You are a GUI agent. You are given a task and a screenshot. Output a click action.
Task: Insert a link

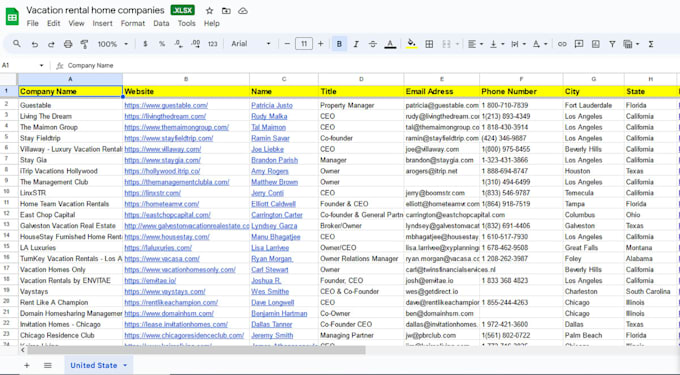(562, 44)
